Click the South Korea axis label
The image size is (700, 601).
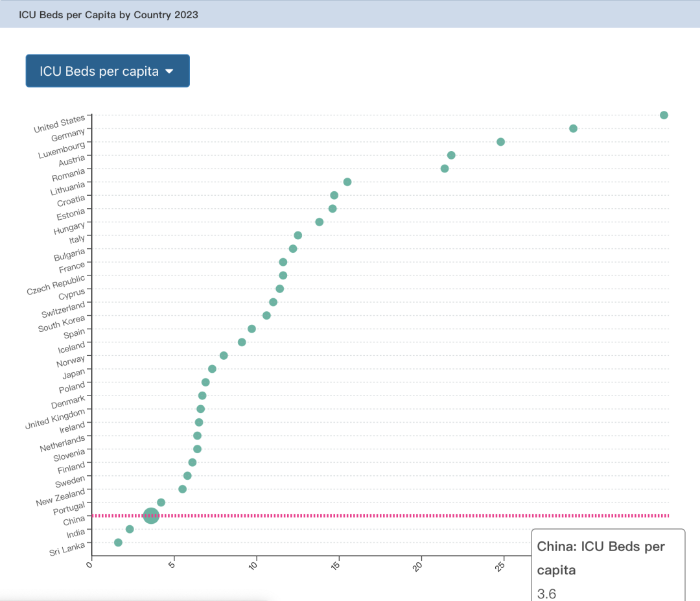click(x=62, y=324)
